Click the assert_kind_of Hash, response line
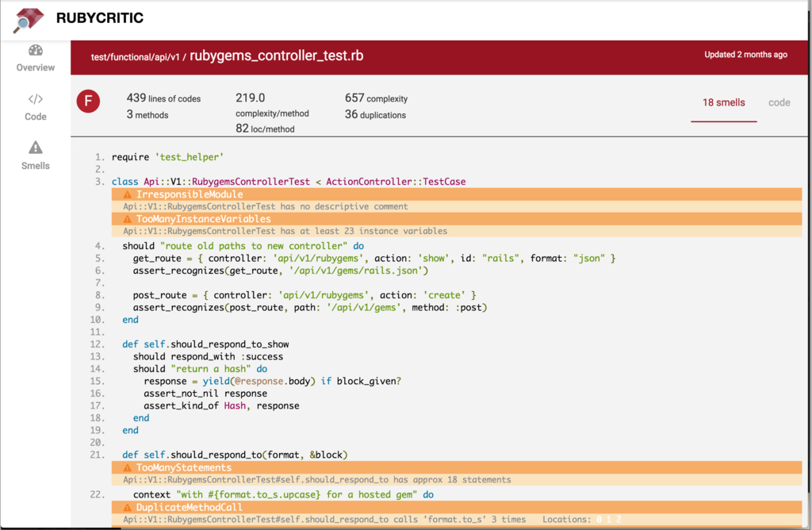 pos(222,406)
